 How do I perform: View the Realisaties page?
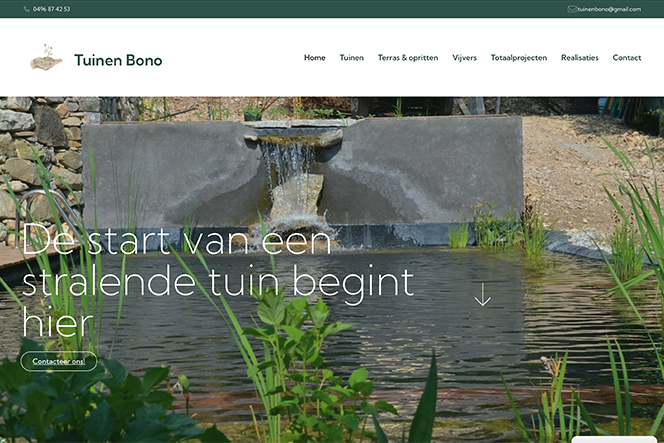click(x=579, y=58)
